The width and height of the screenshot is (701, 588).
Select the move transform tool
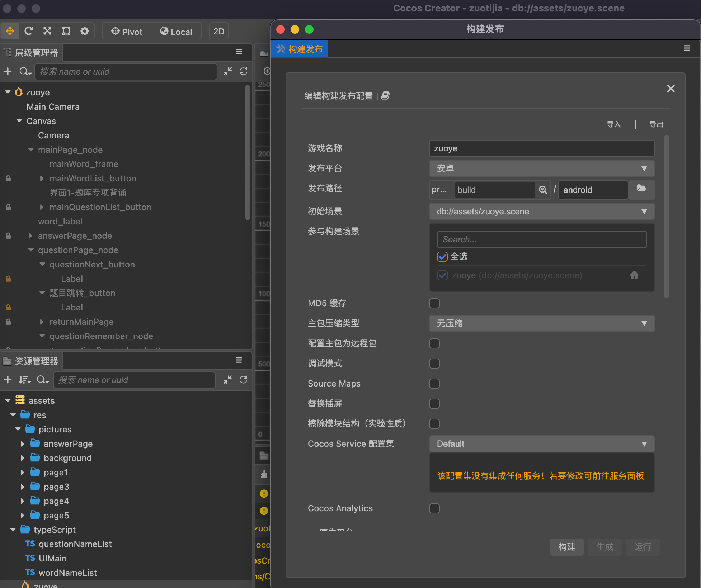point(10,31)
